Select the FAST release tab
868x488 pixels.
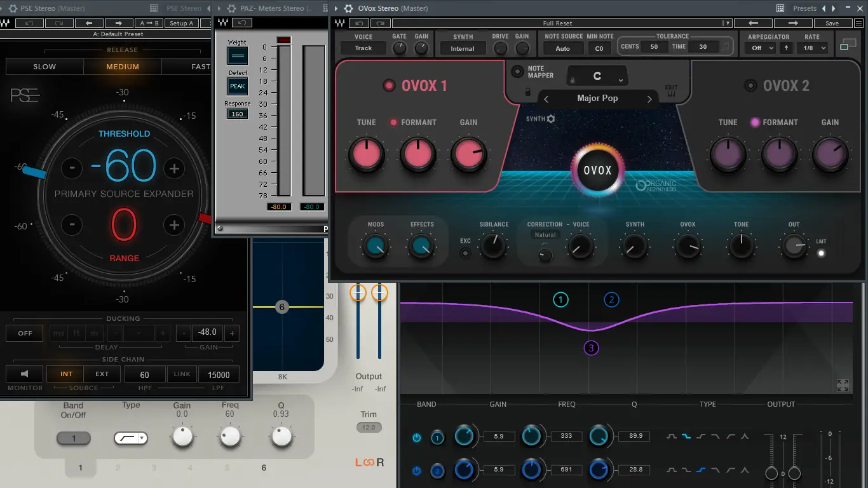[187, 67]
